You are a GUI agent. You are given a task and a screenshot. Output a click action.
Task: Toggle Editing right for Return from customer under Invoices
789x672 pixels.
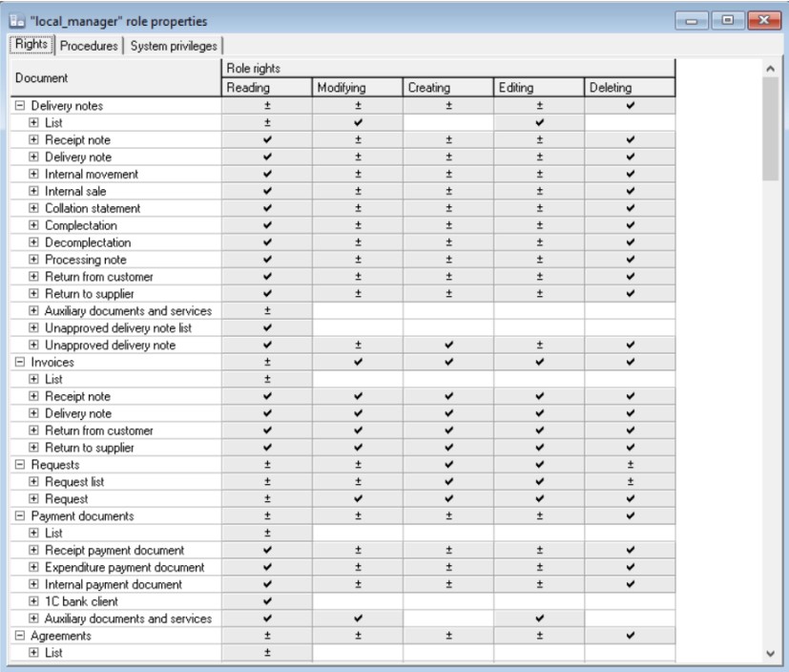point(538,430)
